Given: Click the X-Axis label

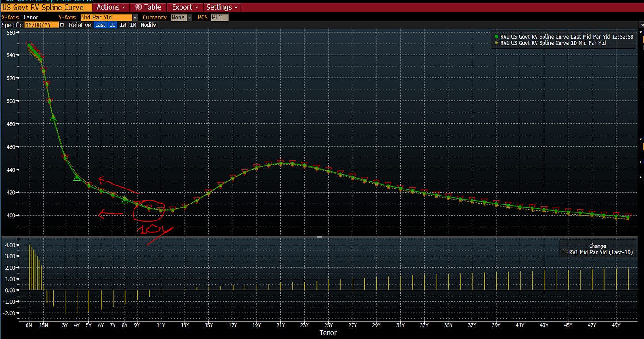Looking at the screenshot, I should pyautogui.click(x=10, y=18).
